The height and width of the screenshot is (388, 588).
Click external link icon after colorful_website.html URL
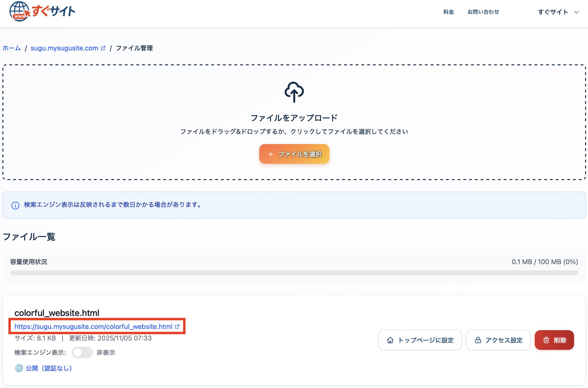[177, 327]
